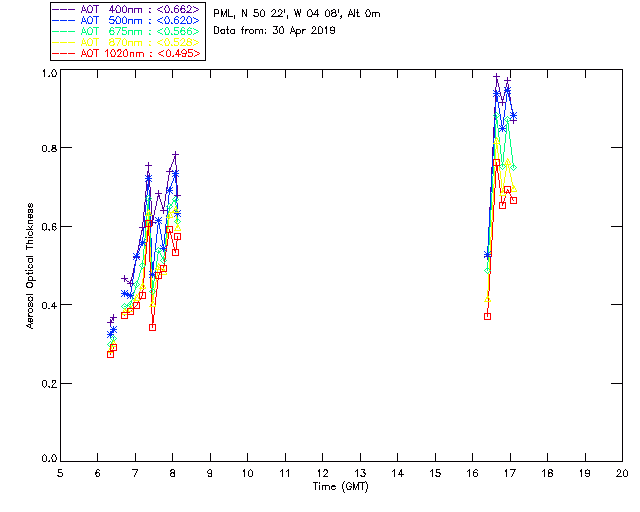Viewport: 640px width, 512px height.
Task: Click the 0.2 y-axis tick label
Action: tap(49, 384)
